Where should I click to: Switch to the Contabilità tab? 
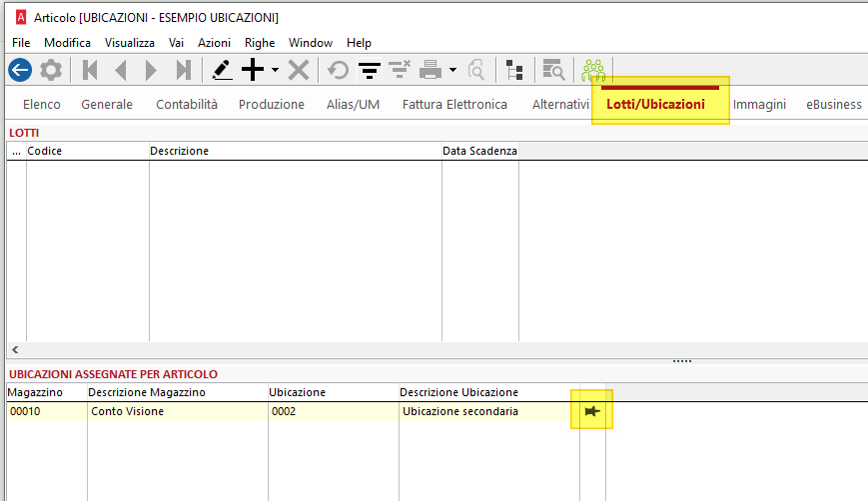pos(187,105)
